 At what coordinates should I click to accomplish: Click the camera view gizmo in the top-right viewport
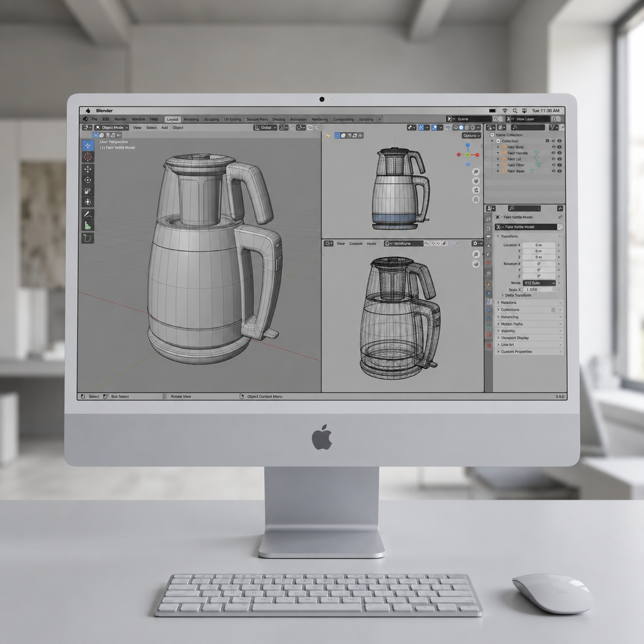pyautogui.click(x=476, y=190)
